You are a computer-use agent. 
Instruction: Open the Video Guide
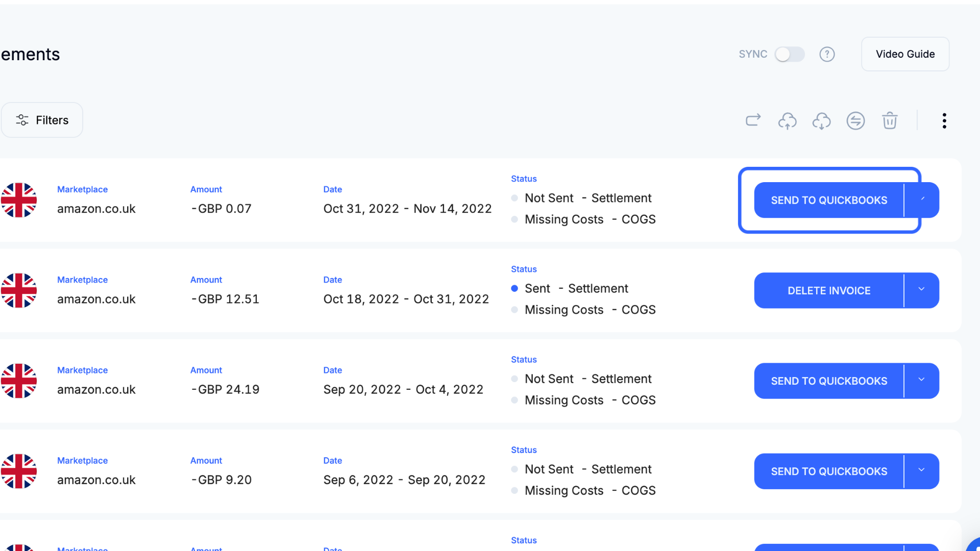click(x=905, y=54)
